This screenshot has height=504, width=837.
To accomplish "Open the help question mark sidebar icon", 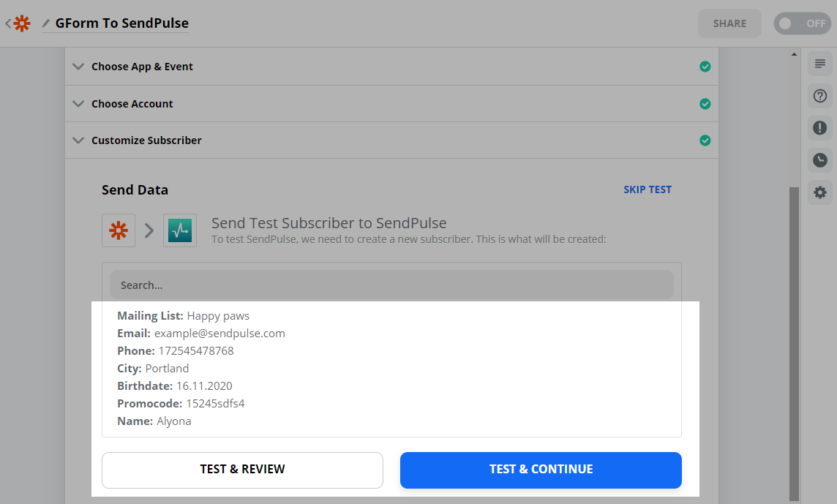I will pyautogui.click(x=820, y=96).
